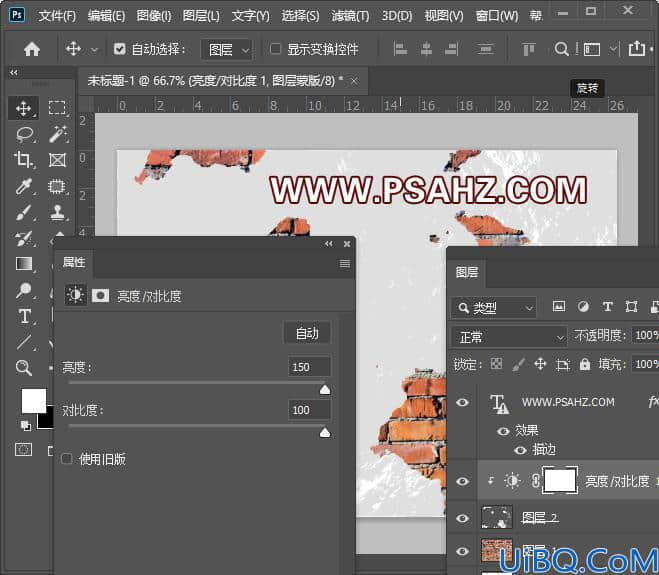Filter layers by adjustment layer icon
659x575 pixels.
point(583,306)
